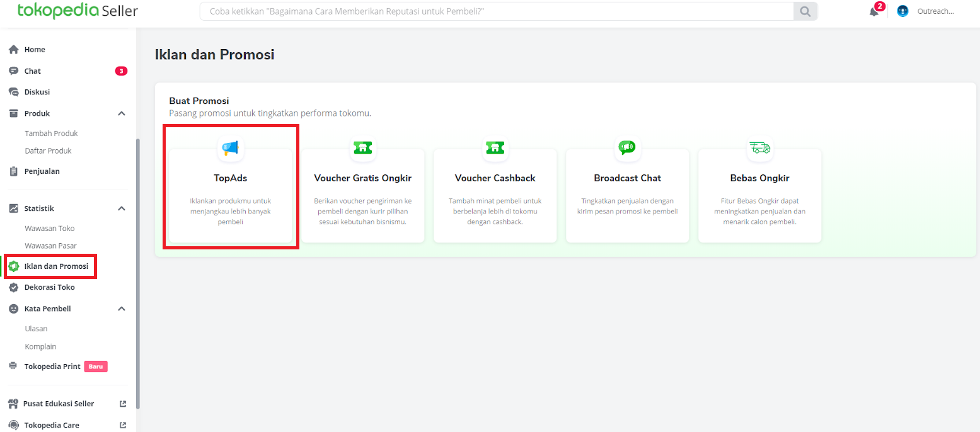Click the Penjualan clipboard icon

(x=13, y=171)
